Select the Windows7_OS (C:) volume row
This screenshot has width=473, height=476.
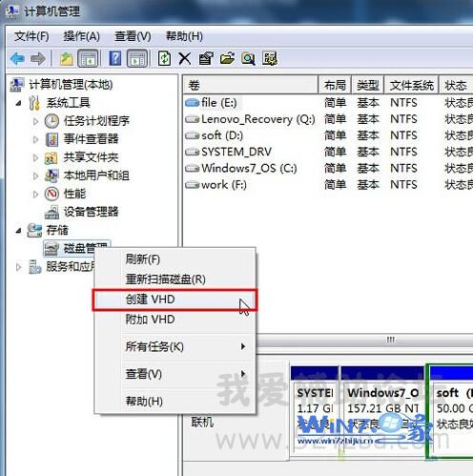[x=328, y=168]
